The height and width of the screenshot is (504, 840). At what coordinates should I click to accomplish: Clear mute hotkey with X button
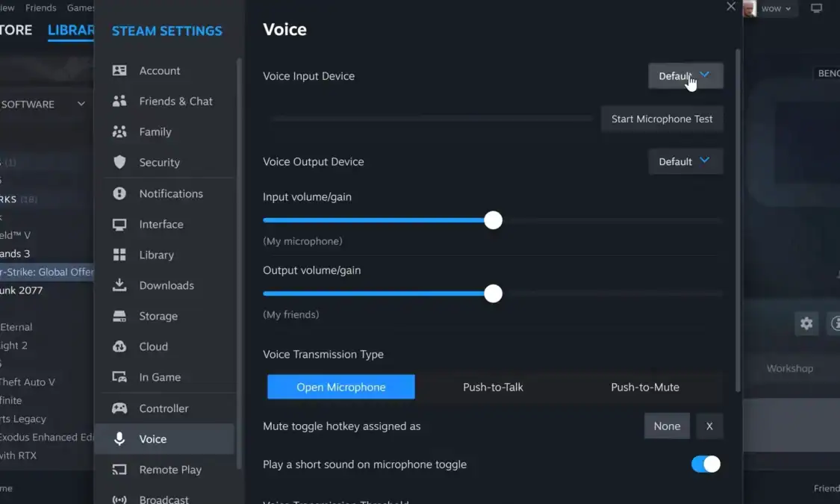[x=709, y=426]
